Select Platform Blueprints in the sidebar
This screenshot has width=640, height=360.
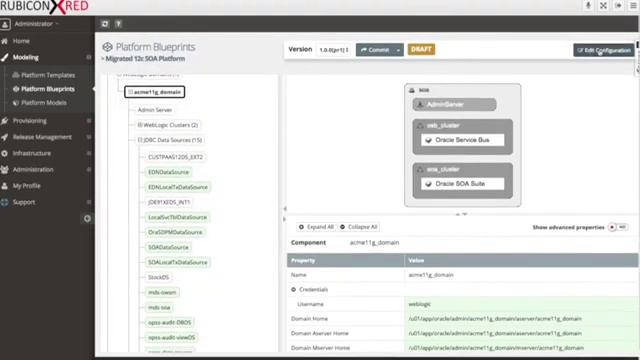point(48,89)
